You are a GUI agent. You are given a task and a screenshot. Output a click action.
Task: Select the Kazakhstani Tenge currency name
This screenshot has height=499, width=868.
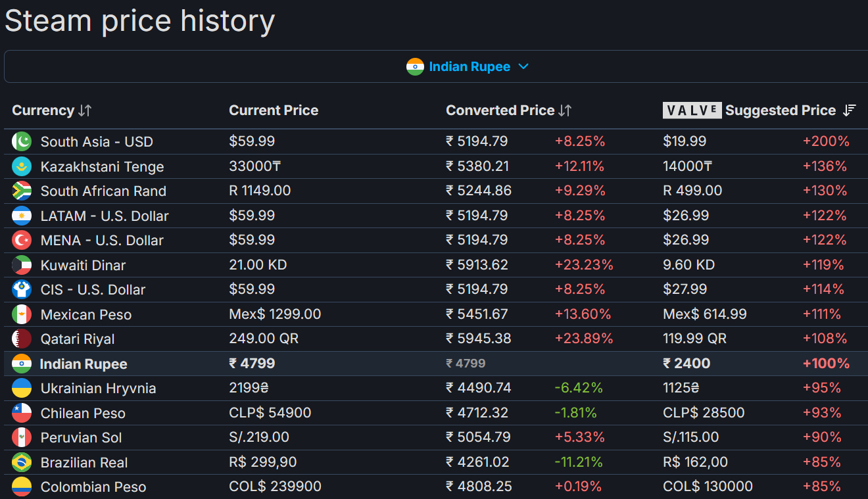pos(102,167)
